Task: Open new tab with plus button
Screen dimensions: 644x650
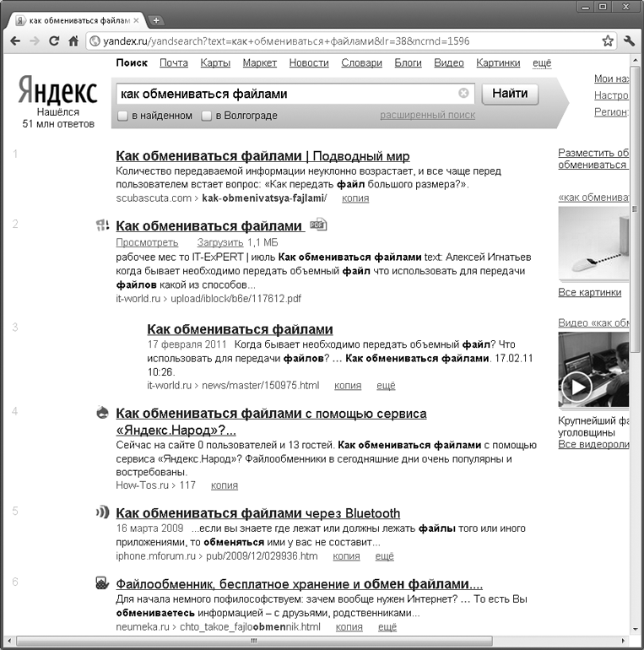Action: click(x=156, y=20)
